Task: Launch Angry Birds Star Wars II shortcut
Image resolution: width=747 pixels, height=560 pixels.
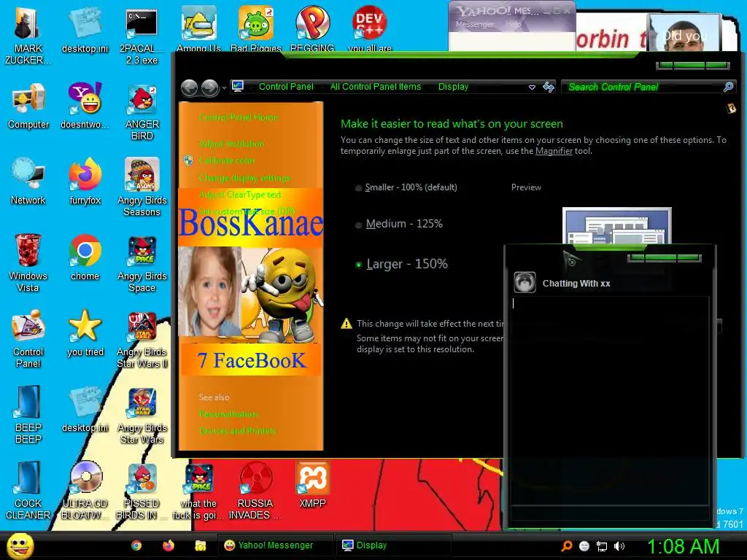Action: coord(142,340)
